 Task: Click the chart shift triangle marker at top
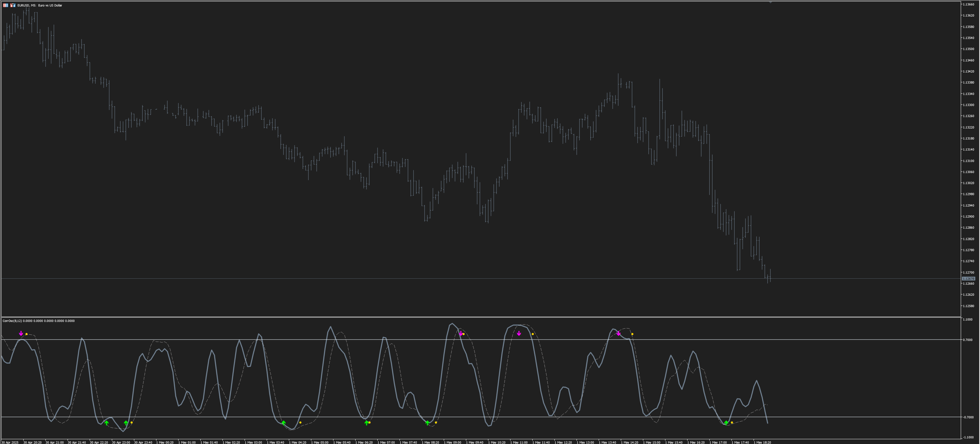coord(770,3)
